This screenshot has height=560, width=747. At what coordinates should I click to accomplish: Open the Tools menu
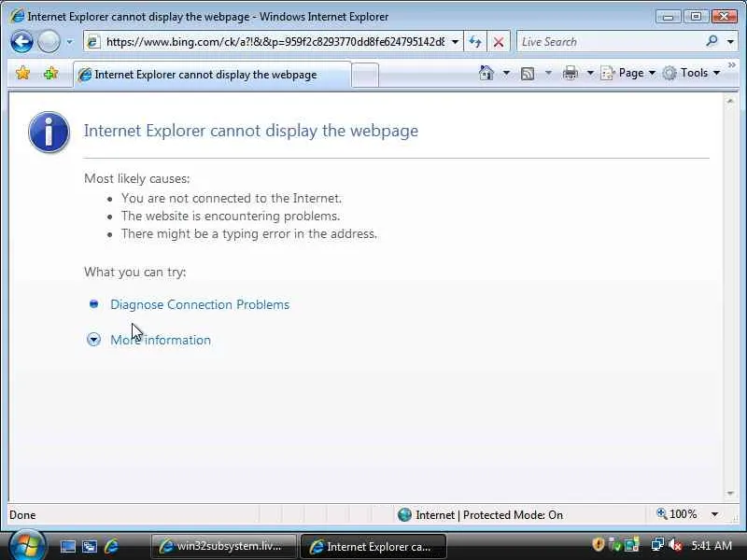tap(691, 73)
